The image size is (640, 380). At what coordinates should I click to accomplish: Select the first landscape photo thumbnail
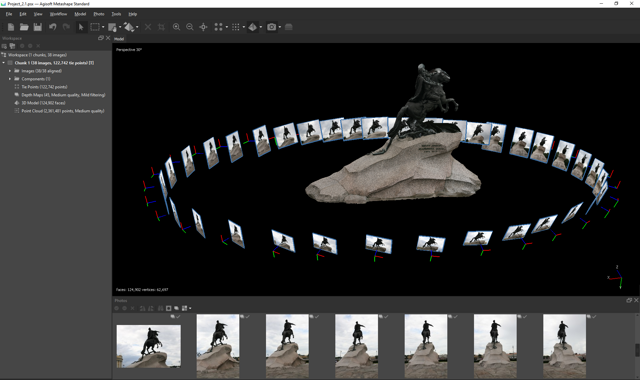[x=149, y=346]
